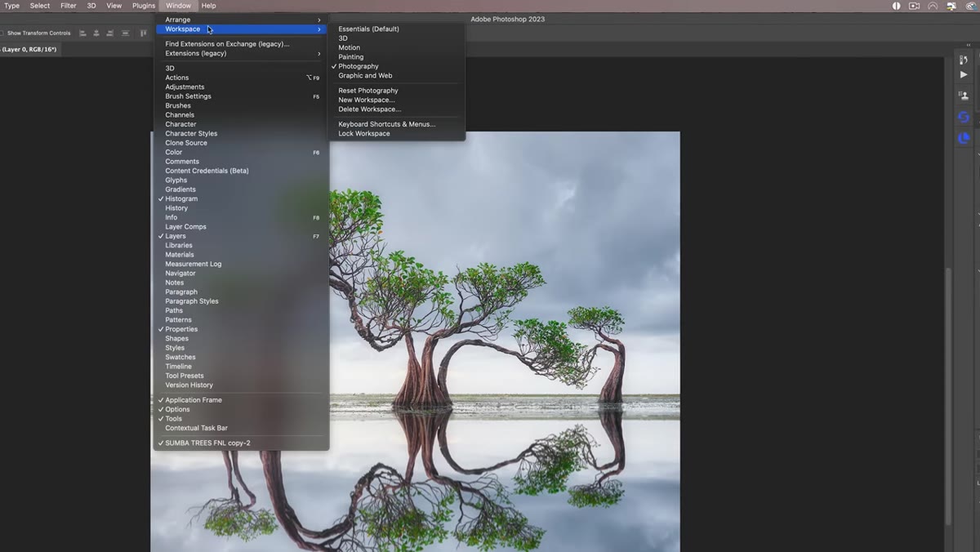Click the colorful display icon in menu bar
The height and width of the screenshot is (552, 980).
[x=951, y=6]
